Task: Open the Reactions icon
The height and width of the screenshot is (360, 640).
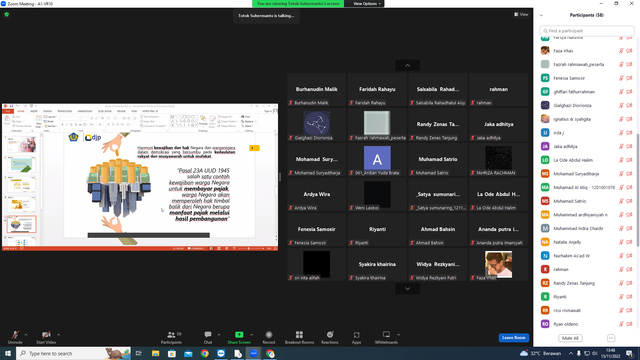Action: click(330, 335)
